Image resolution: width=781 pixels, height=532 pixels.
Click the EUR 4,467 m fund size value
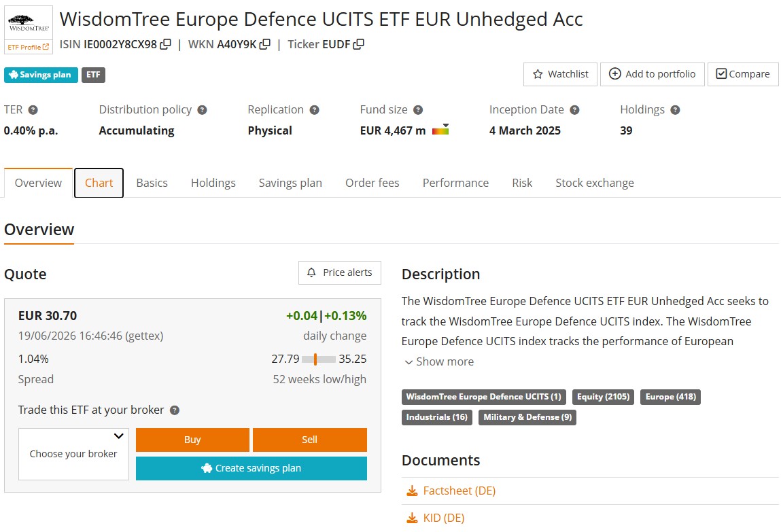point(393,130)
